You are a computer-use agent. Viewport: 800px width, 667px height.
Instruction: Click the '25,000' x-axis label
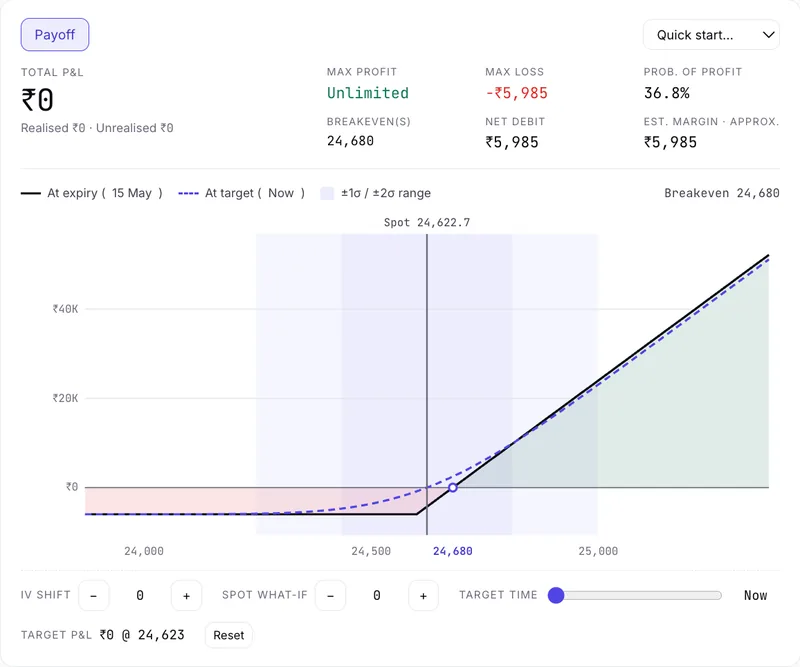coord(598,551)
